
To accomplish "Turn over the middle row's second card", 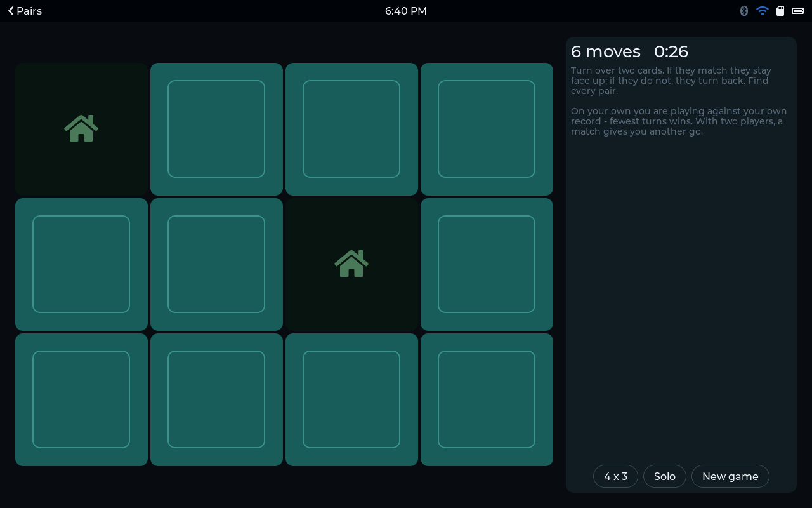I will pyautogui.click(x=216, y=264).
